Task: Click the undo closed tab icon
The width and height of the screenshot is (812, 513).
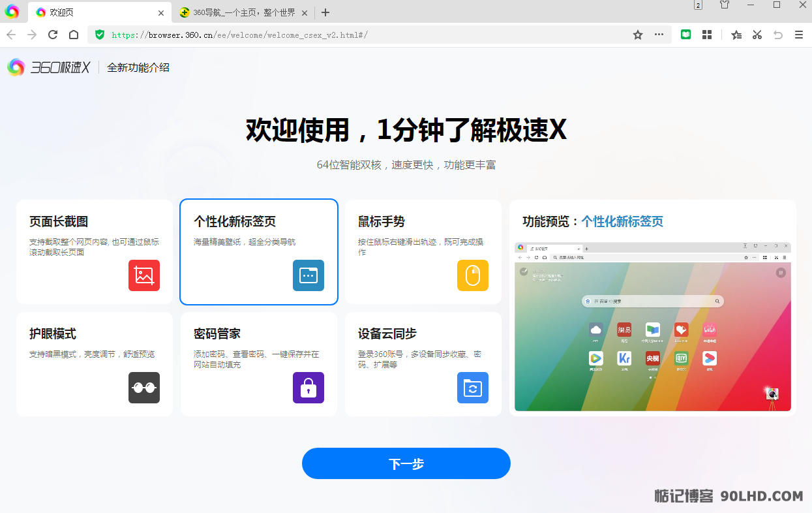Action: [x=778, y=35]
